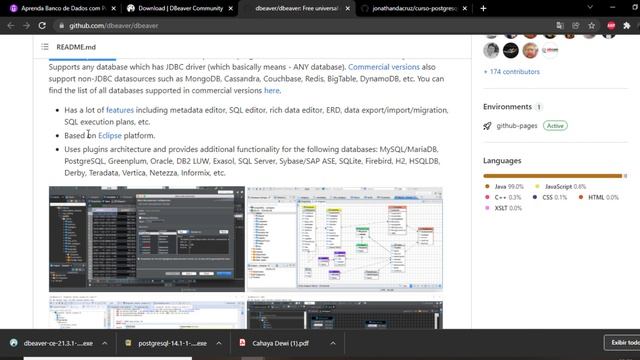Click the Active environment badge

tap(555, 126)
